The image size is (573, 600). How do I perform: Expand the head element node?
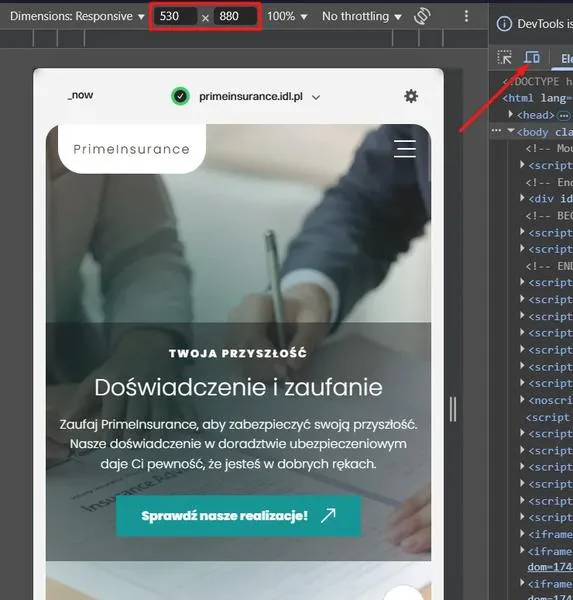pyautogui.click(x=511, y=114)
